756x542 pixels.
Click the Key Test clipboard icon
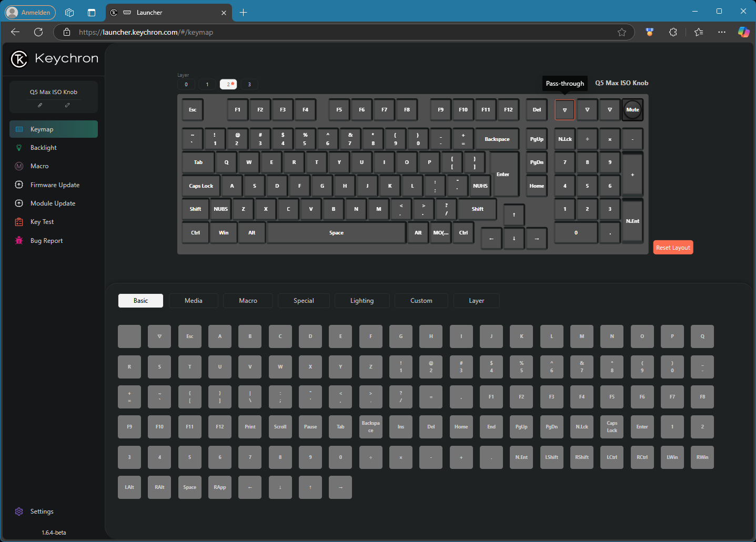pyautogui.click(x=19, y=222)
